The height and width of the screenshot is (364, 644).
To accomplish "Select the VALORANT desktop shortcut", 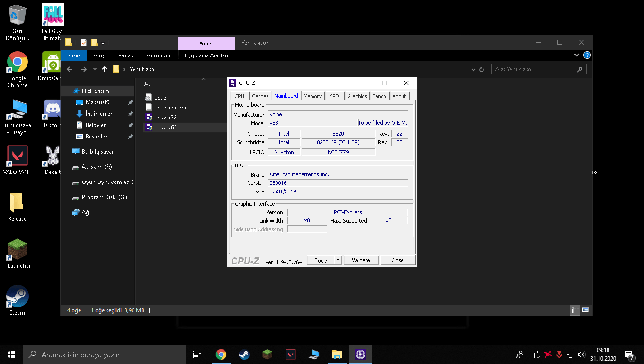I will 18,160.
